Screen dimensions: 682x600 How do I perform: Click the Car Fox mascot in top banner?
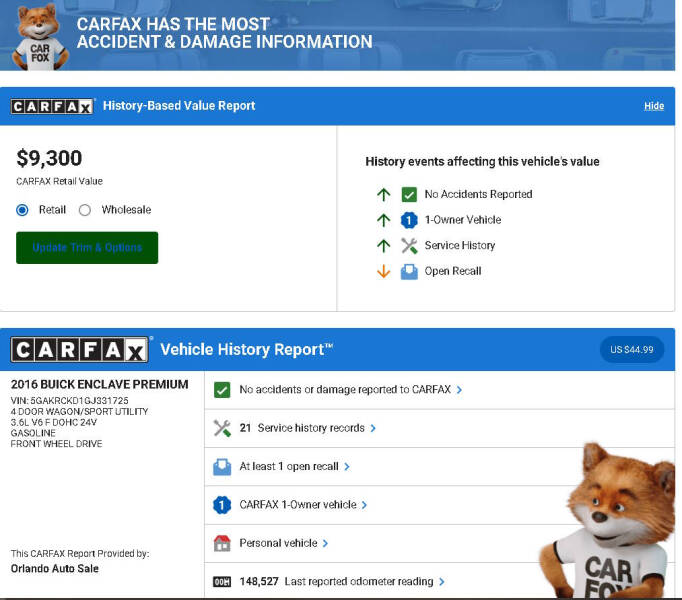[38, 37]
